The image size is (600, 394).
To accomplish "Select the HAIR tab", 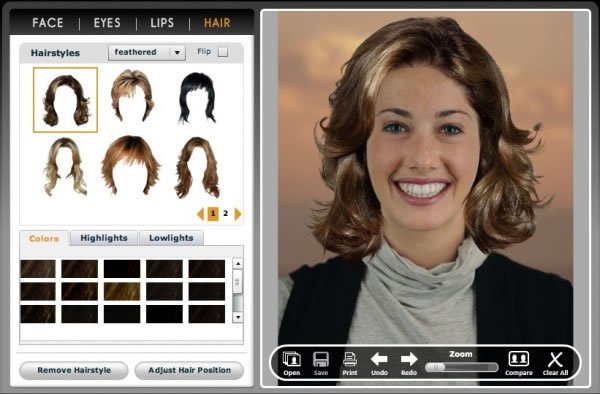I will coord(217,23).
